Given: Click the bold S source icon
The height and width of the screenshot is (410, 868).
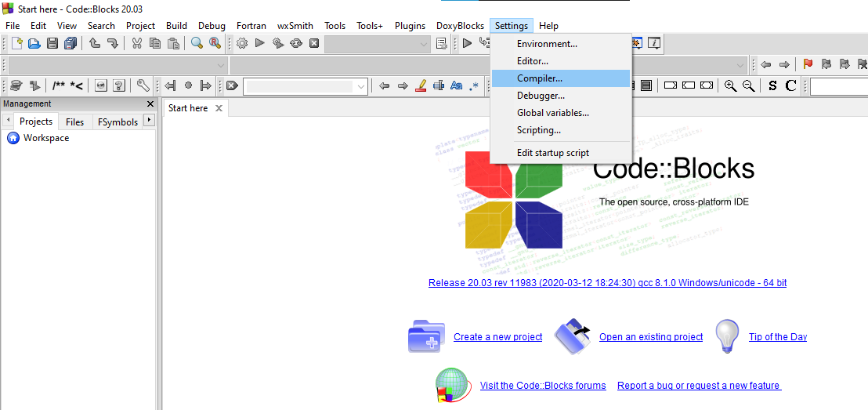Looking at the screenshot, I should [x=772, y=86].
